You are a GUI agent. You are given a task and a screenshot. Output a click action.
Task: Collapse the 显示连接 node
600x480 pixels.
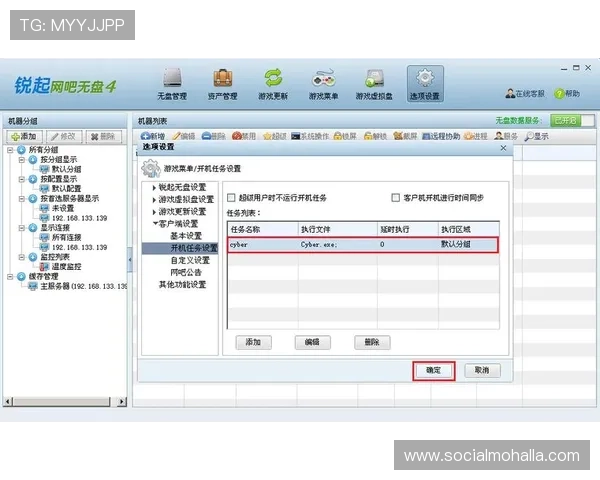pos(22,228)
